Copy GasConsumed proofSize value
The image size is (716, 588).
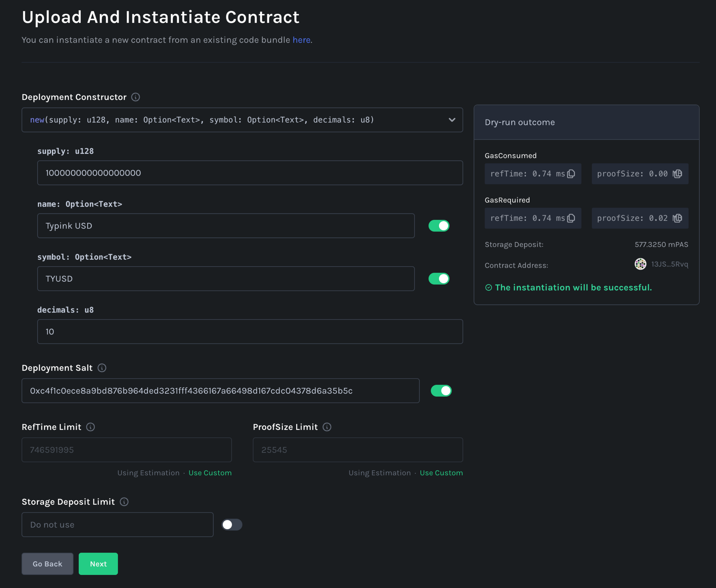click(x=678, y=174)
